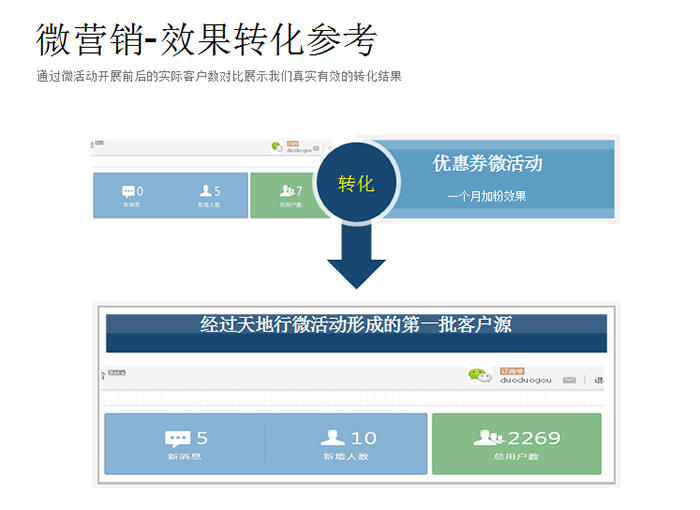The width and height of the screenshot is (700, 510).
Task: Click the WeChat logo in the upper panel
Action: click(x=277, y=146)
